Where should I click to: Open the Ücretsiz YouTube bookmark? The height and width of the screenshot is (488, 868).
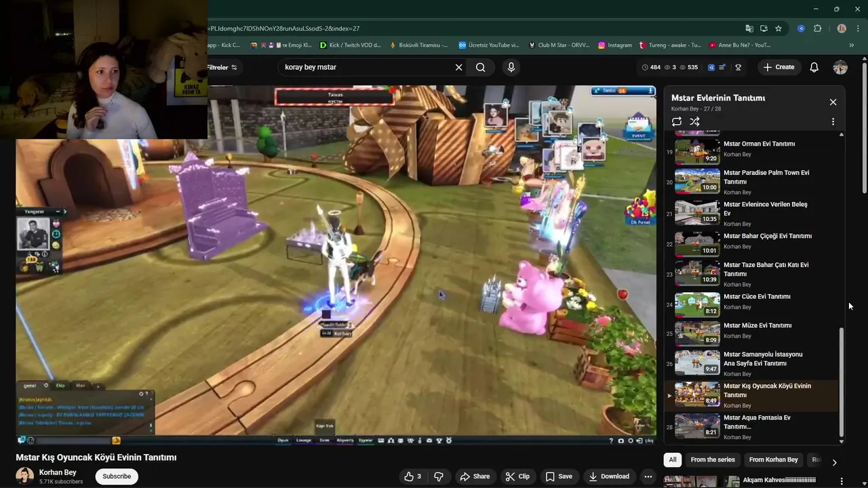pyautogui.click(x=489, y=45)
